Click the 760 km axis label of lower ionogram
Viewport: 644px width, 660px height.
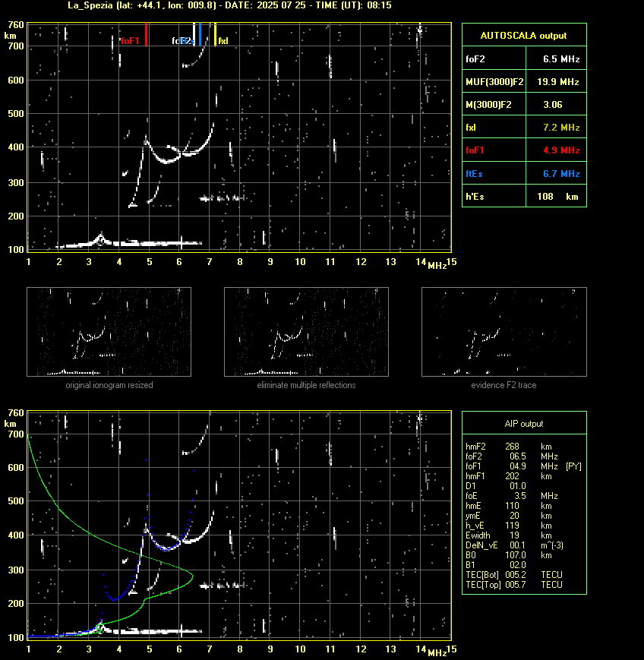click(x=16, y=413)
